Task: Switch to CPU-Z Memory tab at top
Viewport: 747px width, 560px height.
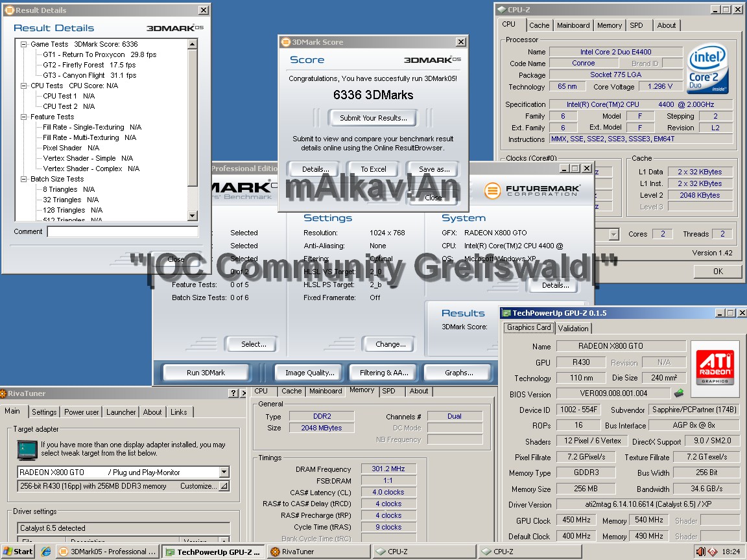Action: coord(610,25)
